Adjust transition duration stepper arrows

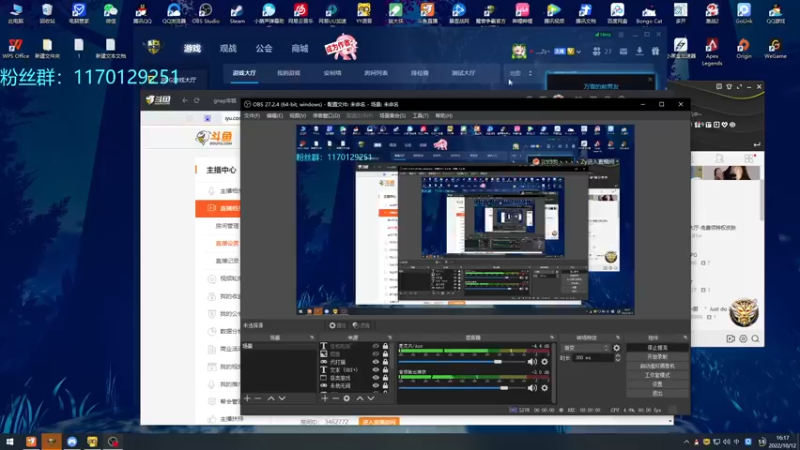tap(617, 358)
